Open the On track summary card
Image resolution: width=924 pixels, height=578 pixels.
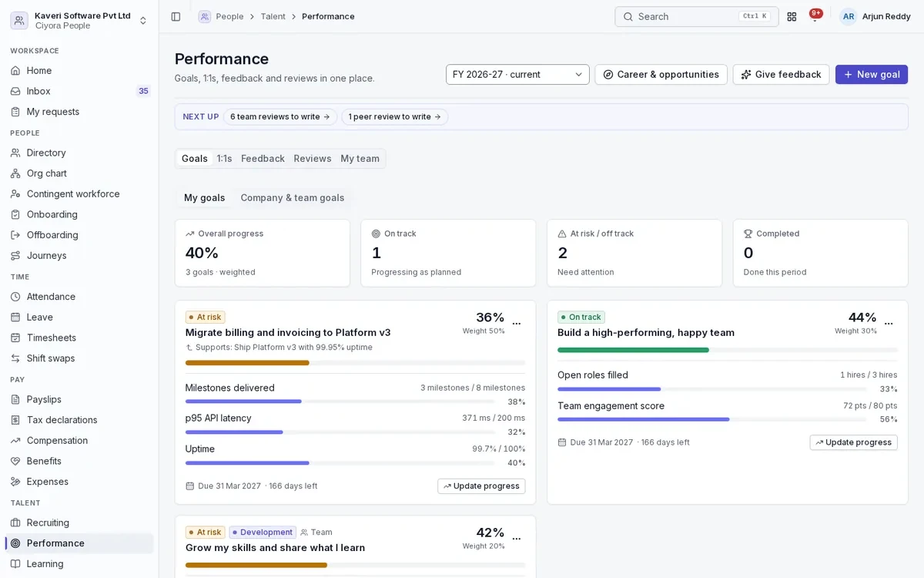pyautogui.click(x=448, y=253)
